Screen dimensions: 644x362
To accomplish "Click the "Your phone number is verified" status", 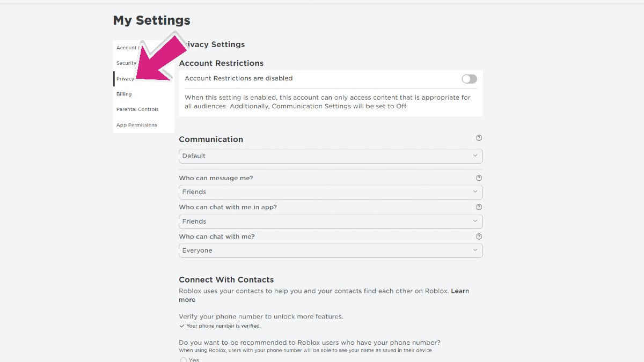I will (x=223, y=326).
